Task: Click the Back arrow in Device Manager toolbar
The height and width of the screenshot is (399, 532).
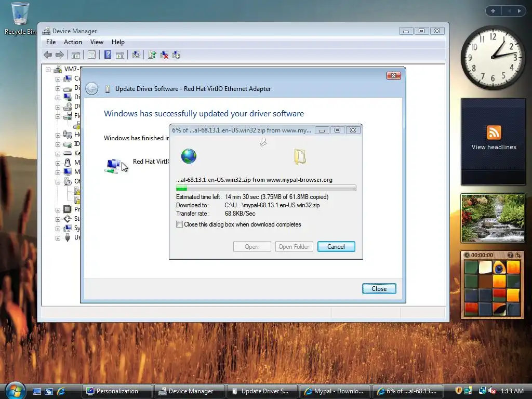Action: [48, 55]
